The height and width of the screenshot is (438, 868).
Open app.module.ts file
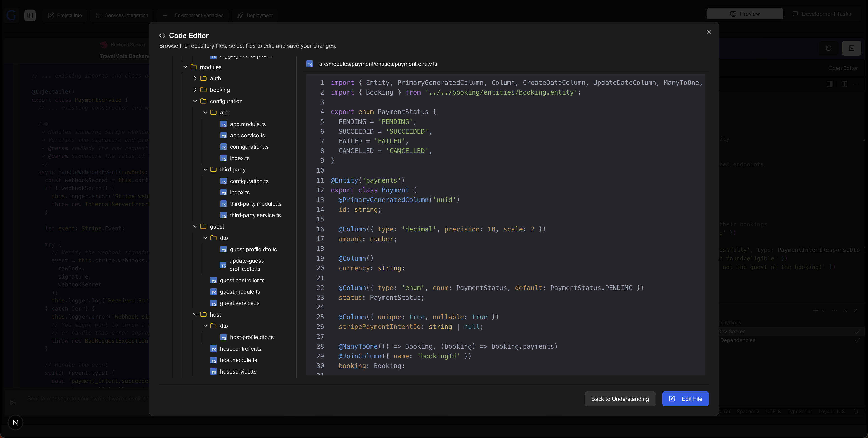(248, 124)
